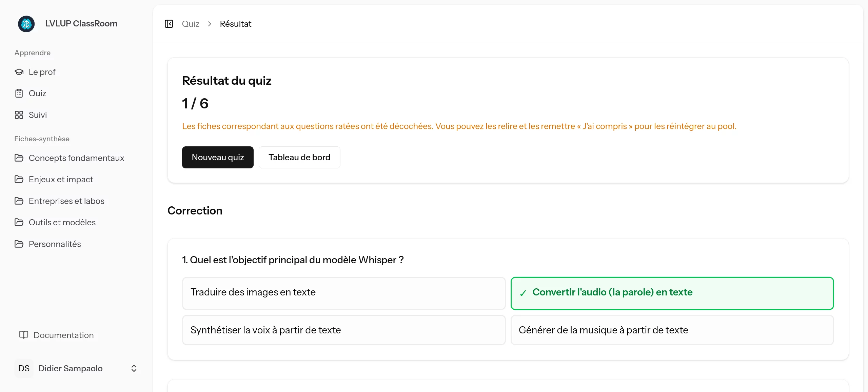The height and width of the screenshot is (392, 868).
Task: Click the DS avatar badge
Action: (x=24, y=368)
